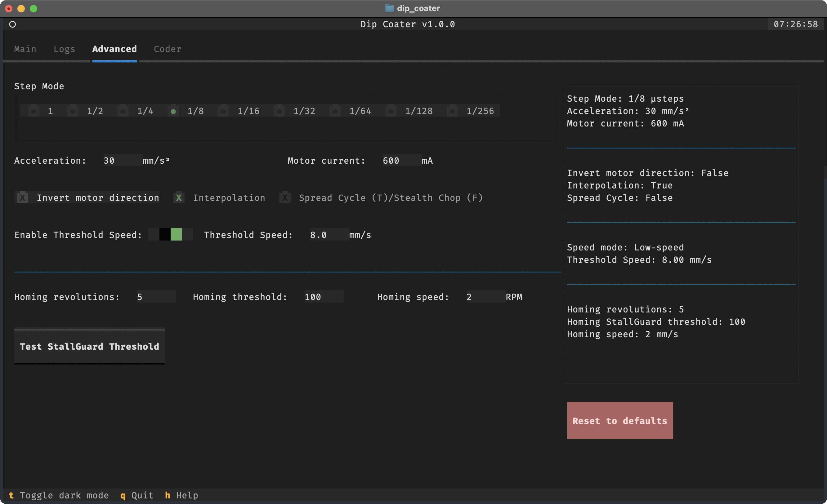The height and width of the screenshot is (504, 827).
Task: Go to the Coder tab
Action: pyautogui.click(x=168, y=49)
